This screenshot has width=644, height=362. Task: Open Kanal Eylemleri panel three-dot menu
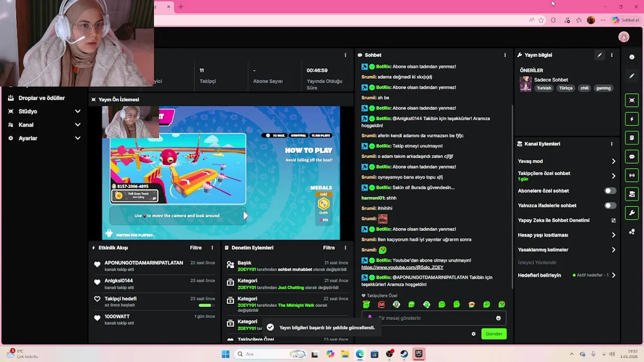(x=612, y=144)
